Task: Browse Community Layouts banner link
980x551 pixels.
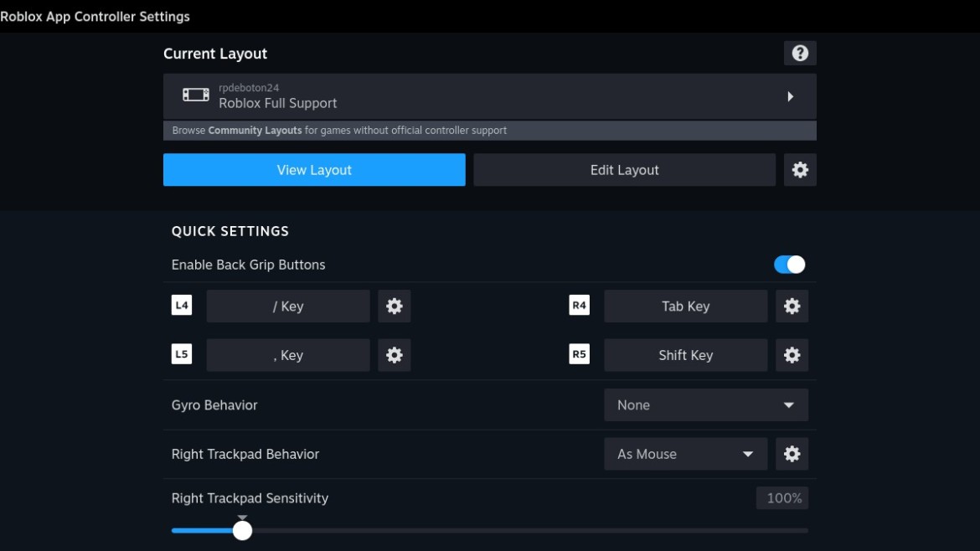Action: 255,131
